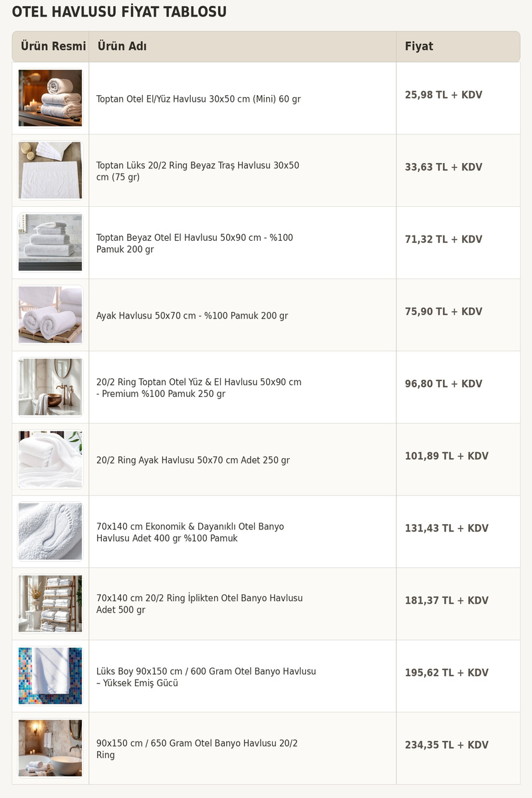Click the Ürün Adı column header

pyautogui.click(x=122, y=47)
